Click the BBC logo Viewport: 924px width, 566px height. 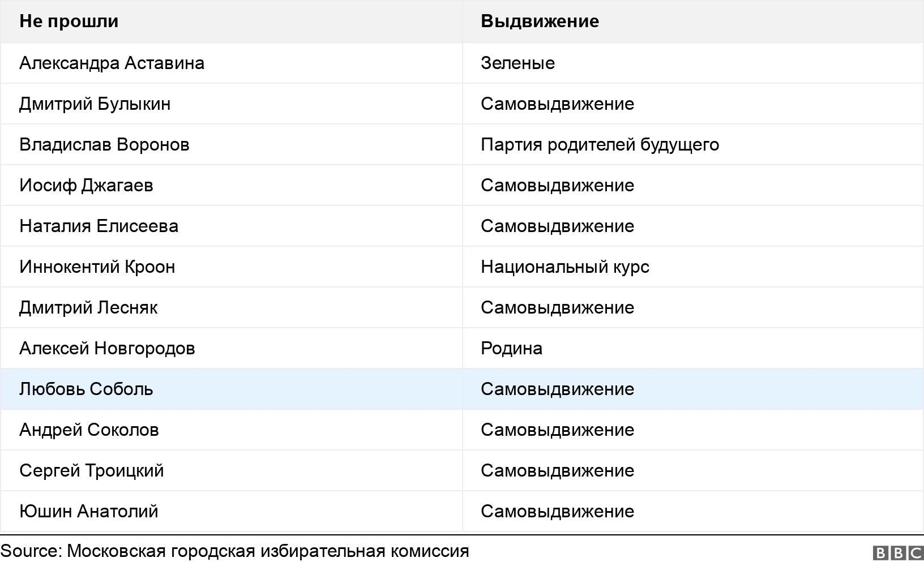pos(898,552)
